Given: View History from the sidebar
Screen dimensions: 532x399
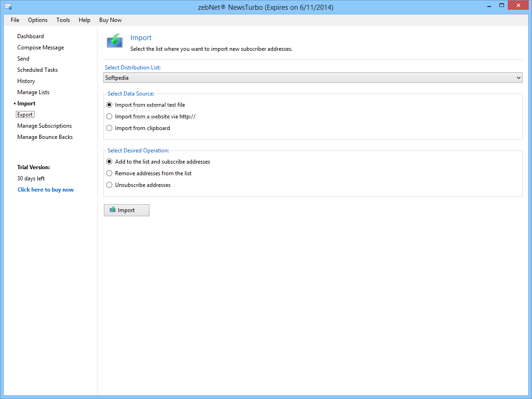Looking at the screenshot, I should tap(26, 81).
